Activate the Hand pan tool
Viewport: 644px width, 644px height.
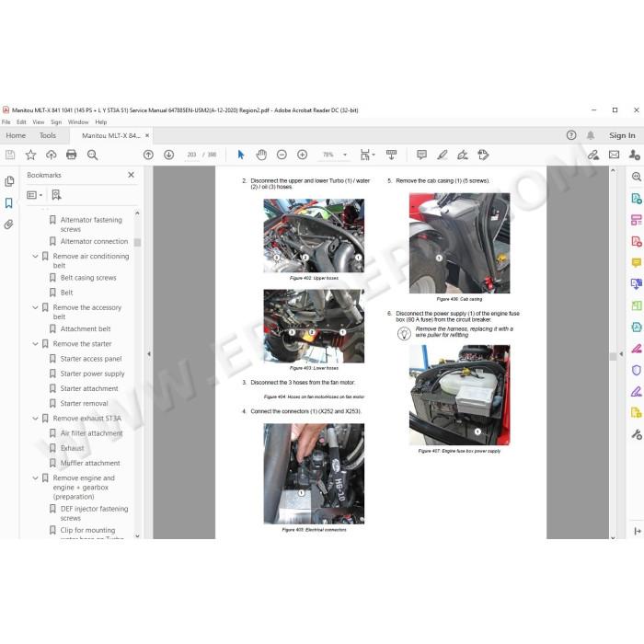point(261,155)
